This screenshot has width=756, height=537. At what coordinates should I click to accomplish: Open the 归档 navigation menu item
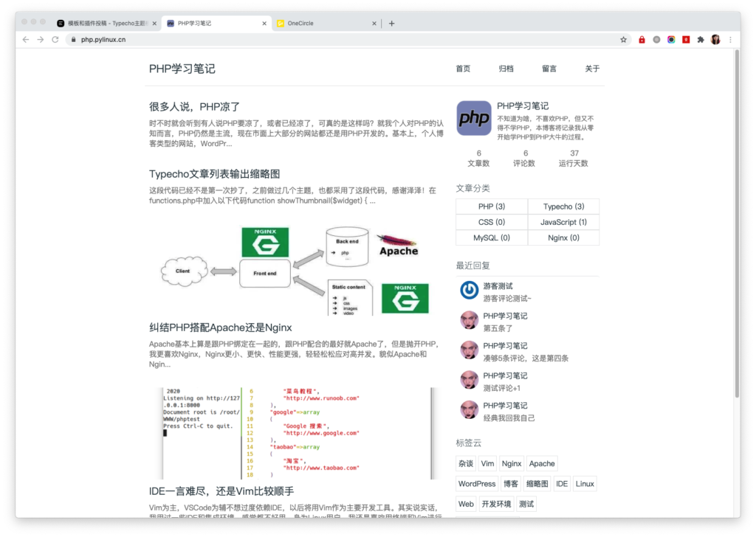506,68
